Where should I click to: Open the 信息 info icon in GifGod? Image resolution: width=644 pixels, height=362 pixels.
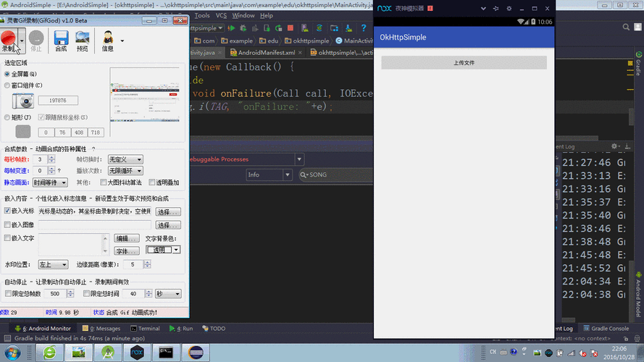(108, 41)
